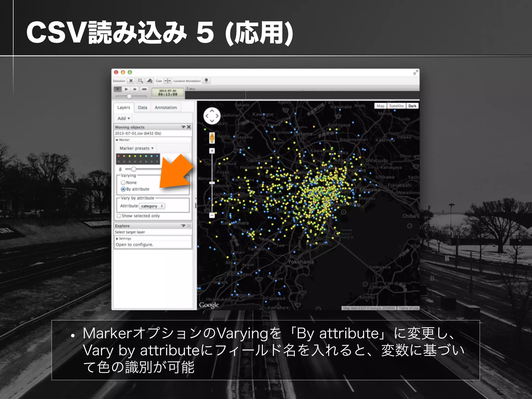
Task: Zoom in with the map plus button
Action: [212, 151]
